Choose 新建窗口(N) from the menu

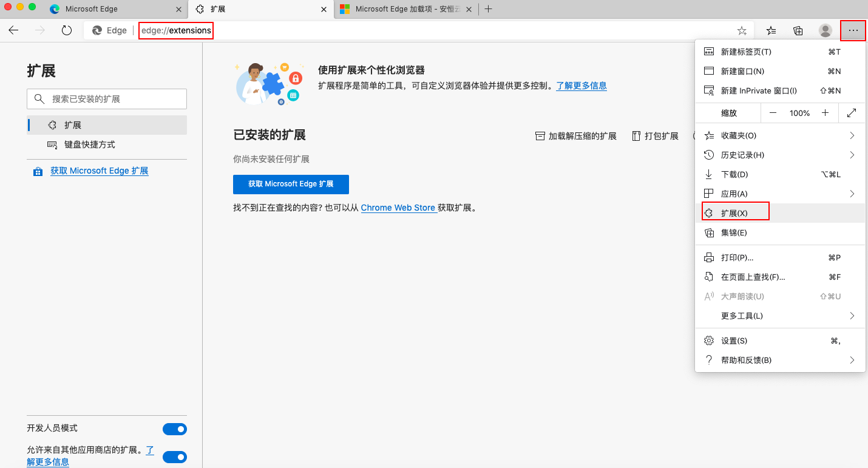coord(780,72)
